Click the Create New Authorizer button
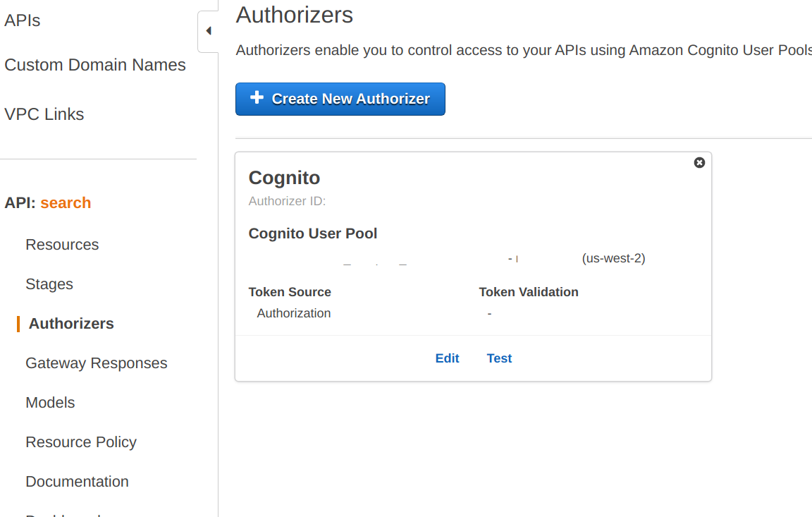This screenshot has height=517, width=812. [340, 99]
